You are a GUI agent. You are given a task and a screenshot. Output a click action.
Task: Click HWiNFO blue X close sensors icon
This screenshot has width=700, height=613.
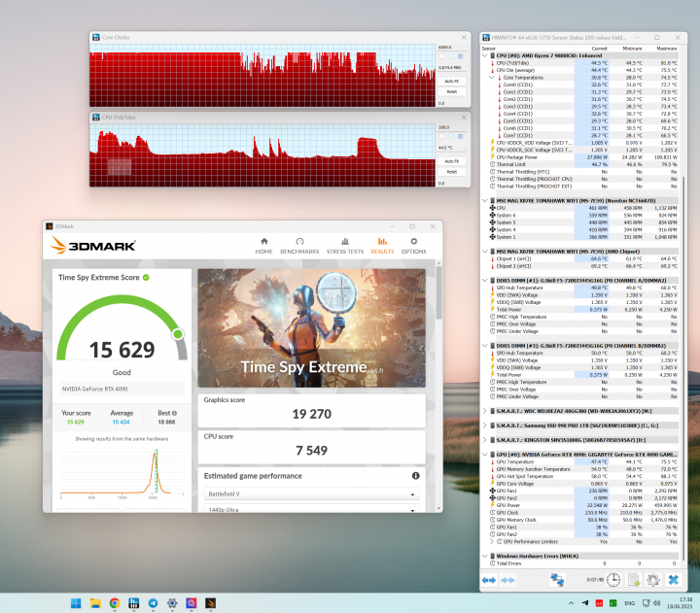(673, 580)
